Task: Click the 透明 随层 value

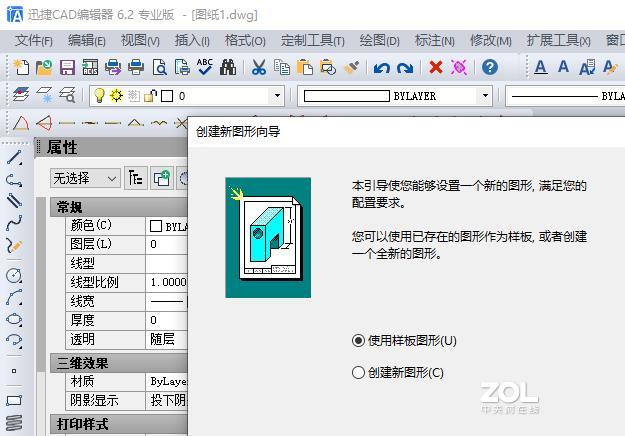Action: click(x=167, y=340)
